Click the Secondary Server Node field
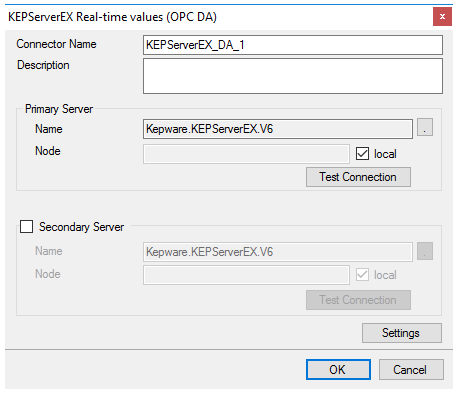Screen dimensions: 458x394 click(x=246, y=275)
